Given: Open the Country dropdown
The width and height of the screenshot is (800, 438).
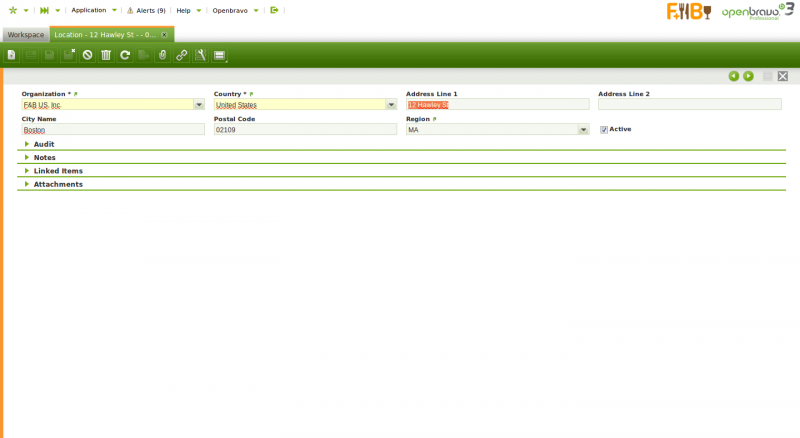Looking at the screenshot, I should pos(391,104).
